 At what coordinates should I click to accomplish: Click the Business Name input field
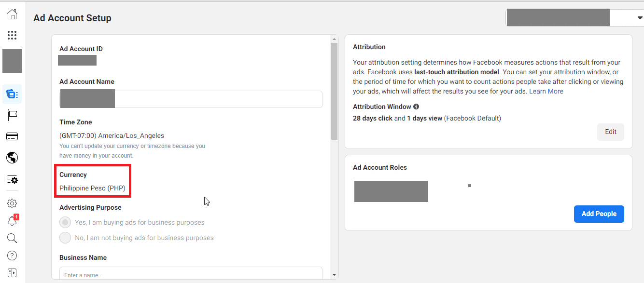191,274
